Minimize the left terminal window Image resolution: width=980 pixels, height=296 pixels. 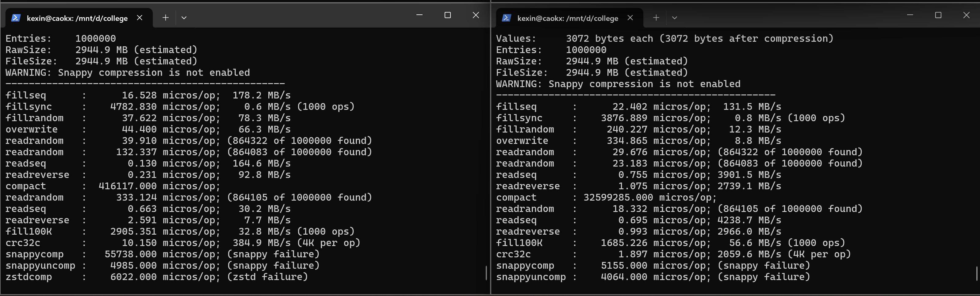[x=419, y=15]
